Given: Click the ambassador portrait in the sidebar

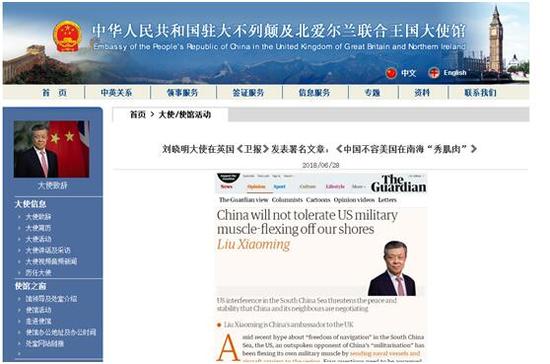Looking at the screenshot, I should [51, 149].
